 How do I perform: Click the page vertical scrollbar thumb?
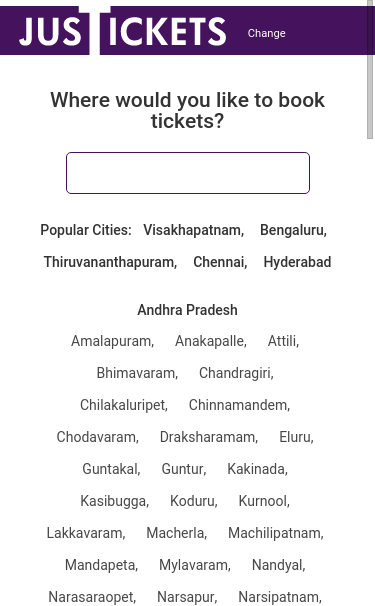coord(370,70)
